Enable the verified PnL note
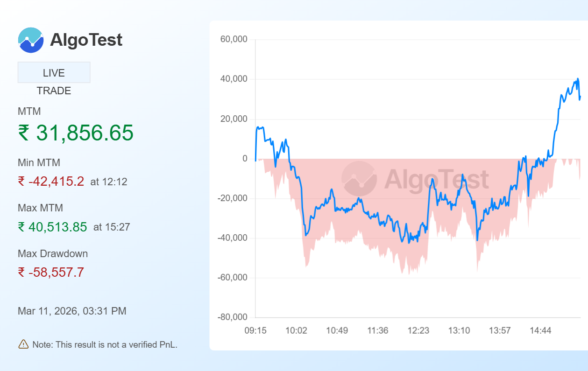Viewport: 588px width, 371px height. pos(105,344)
